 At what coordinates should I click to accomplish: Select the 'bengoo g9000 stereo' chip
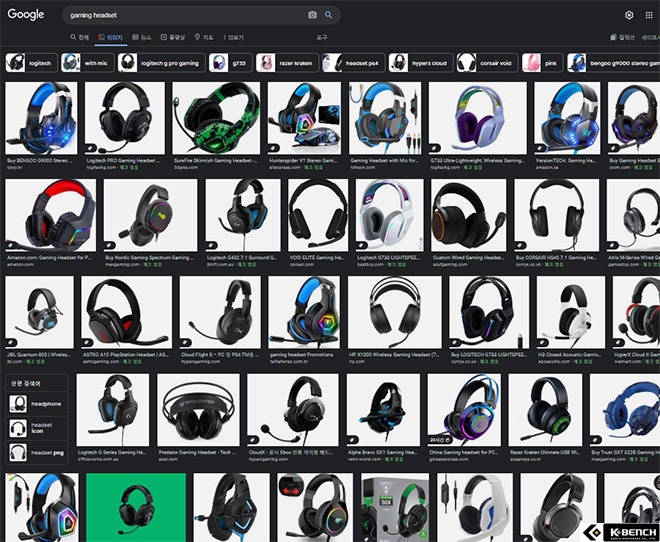614,63
